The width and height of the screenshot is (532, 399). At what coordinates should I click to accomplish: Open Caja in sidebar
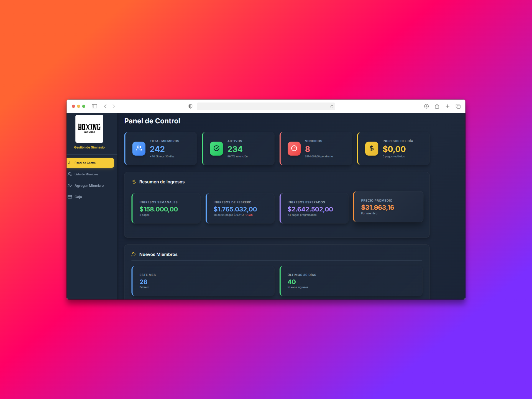coord(78,197)
